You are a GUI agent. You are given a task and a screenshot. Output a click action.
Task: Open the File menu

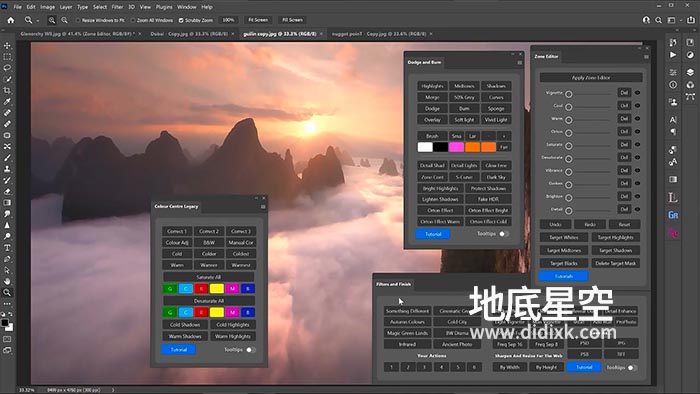(17, 7)
